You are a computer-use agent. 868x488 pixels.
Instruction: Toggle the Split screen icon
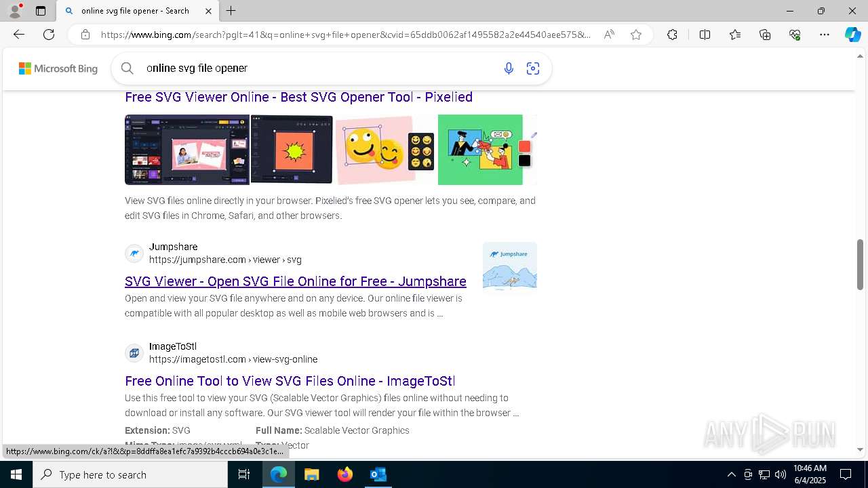click(705, 35)
